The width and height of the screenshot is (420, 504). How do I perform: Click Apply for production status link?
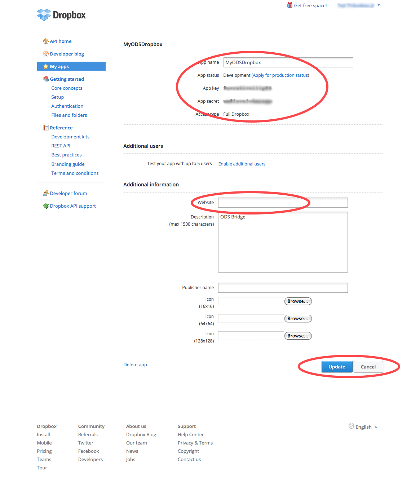coord(280,75)
